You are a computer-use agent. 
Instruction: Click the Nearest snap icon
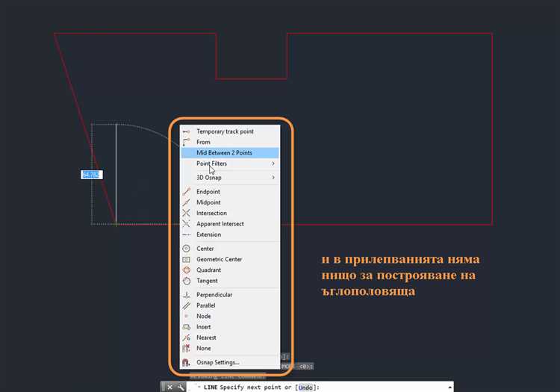pos(186,337)
